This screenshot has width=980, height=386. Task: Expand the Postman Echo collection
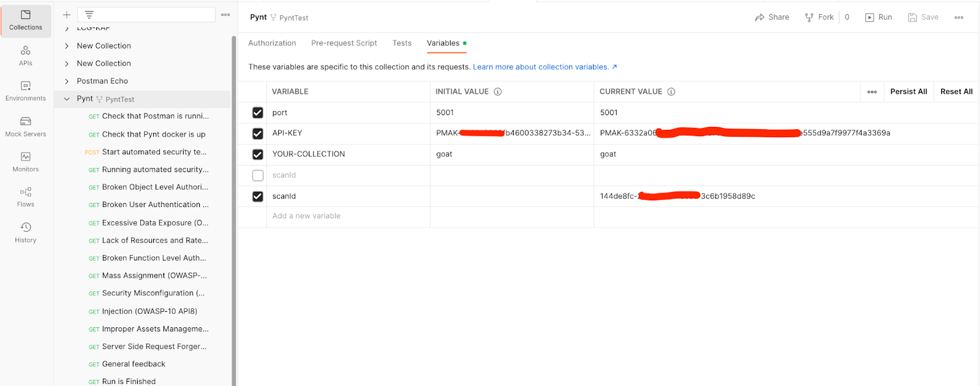point(67,81)
